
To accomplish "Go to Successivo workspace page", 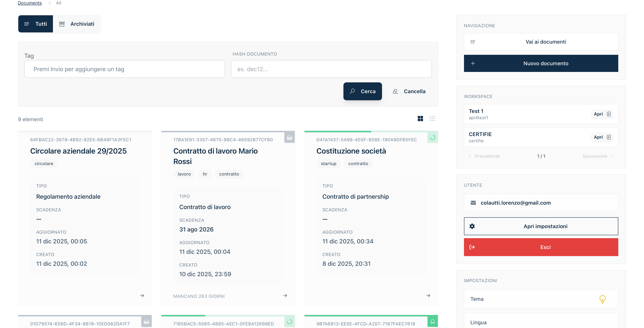I will (598, 156).
